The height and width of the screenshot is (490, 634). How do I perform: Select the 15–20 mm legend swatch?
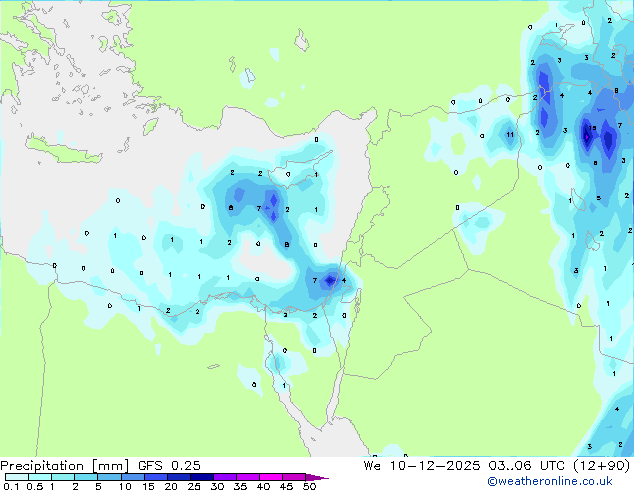[x=156, y=477]
